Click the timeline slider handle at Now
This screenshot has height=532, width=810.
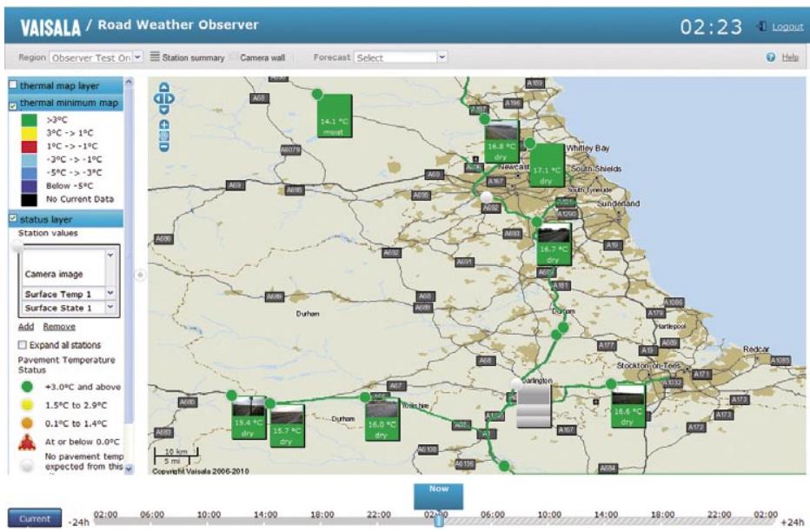[439, 520]
